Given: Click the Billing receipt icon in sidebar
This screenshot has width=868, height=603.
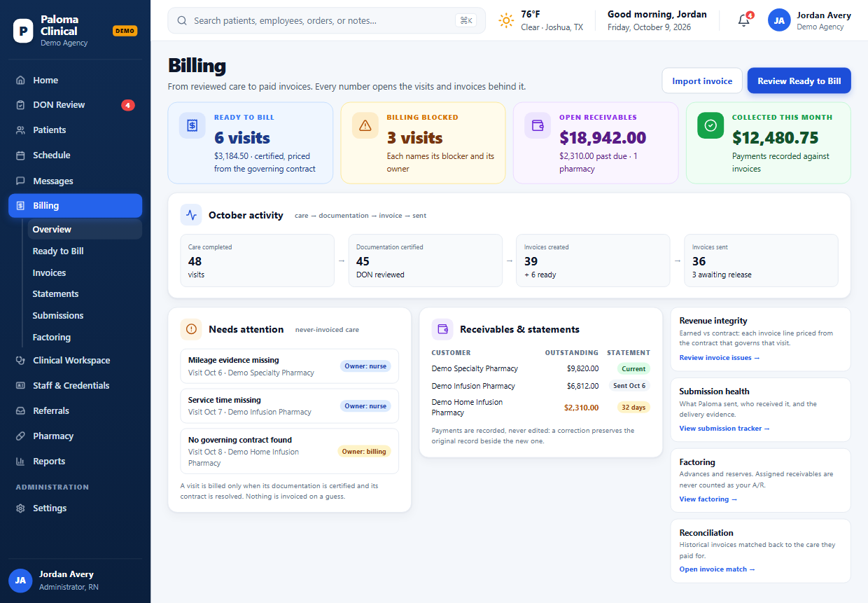Looking at the screenshot, I should coord(20,206).
